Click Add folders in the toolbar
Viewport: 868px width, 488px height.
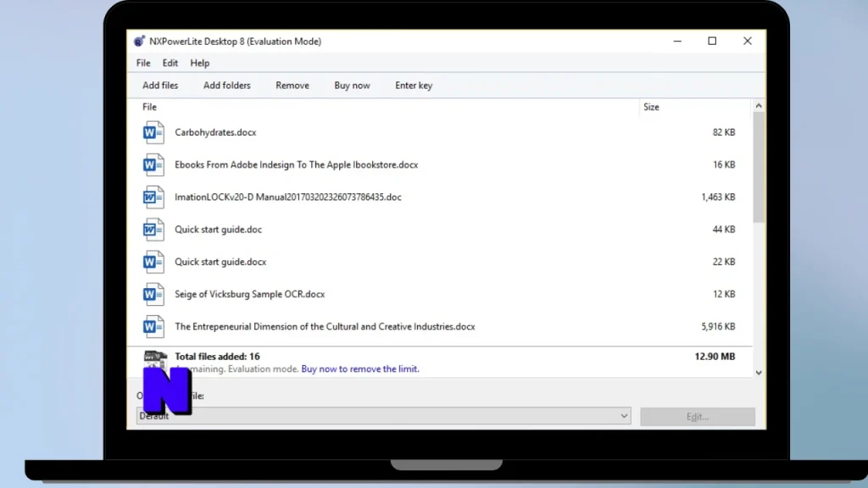pyautogui.click(x=227, y=86)
